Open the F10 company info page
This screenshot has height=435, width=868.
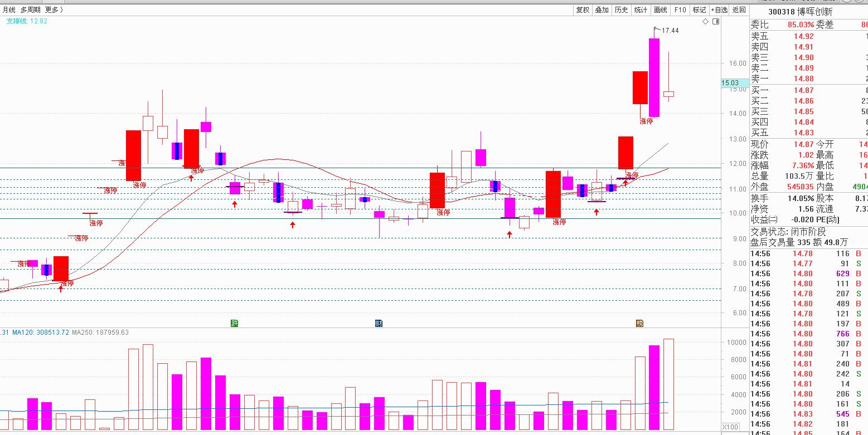[x=680, y=9]
